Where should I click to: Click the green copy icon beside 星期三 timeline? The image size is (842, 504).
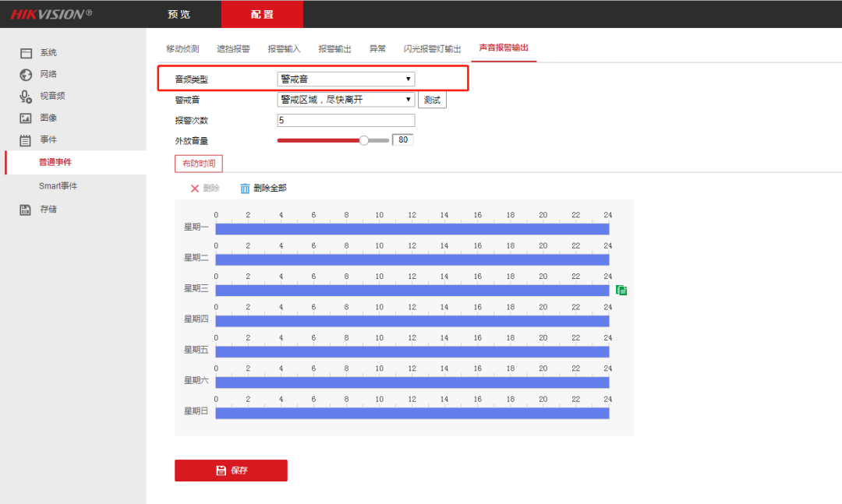click(621, 289)
